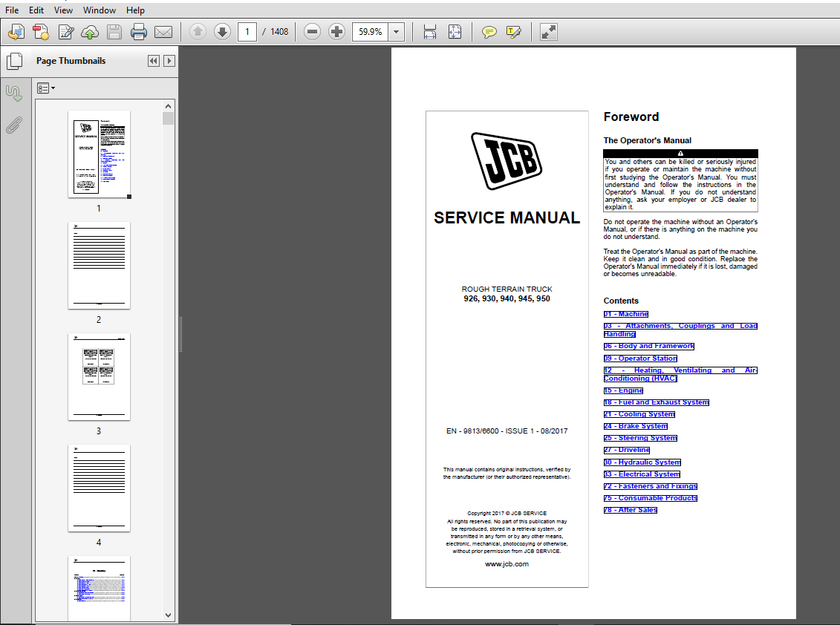Go to next page arrow button
The image size is (840, 625).
point(222,32)
